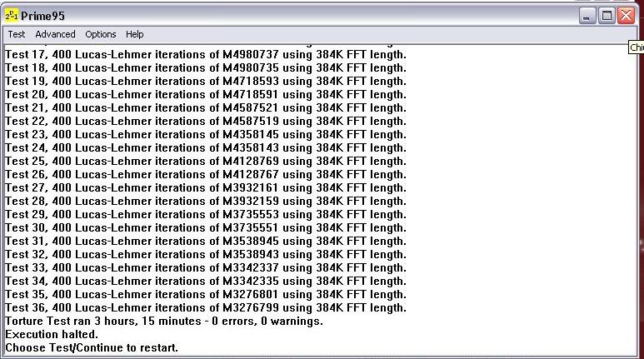
Task: Select the Test 35 M3276801 line
Action: 205,295
